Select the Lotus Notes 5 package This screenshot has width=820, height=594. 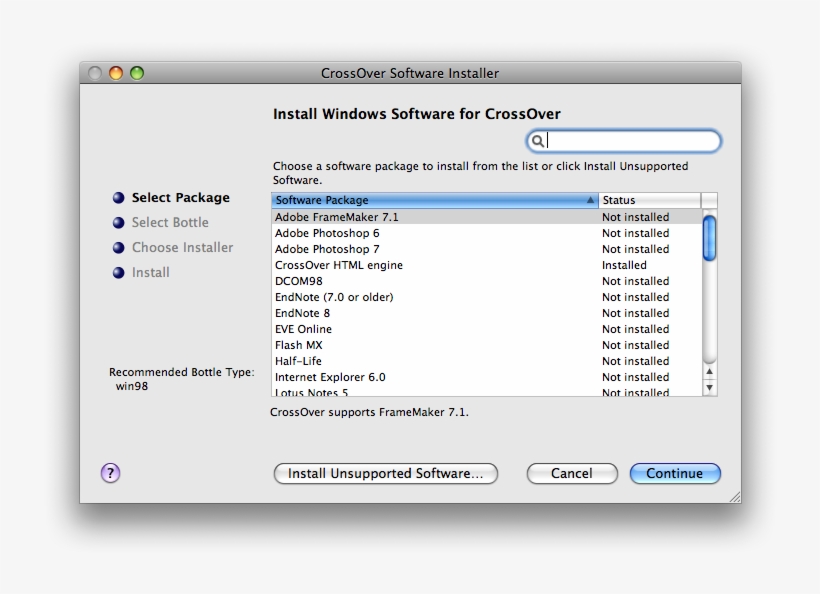click(x=486, y=391)
